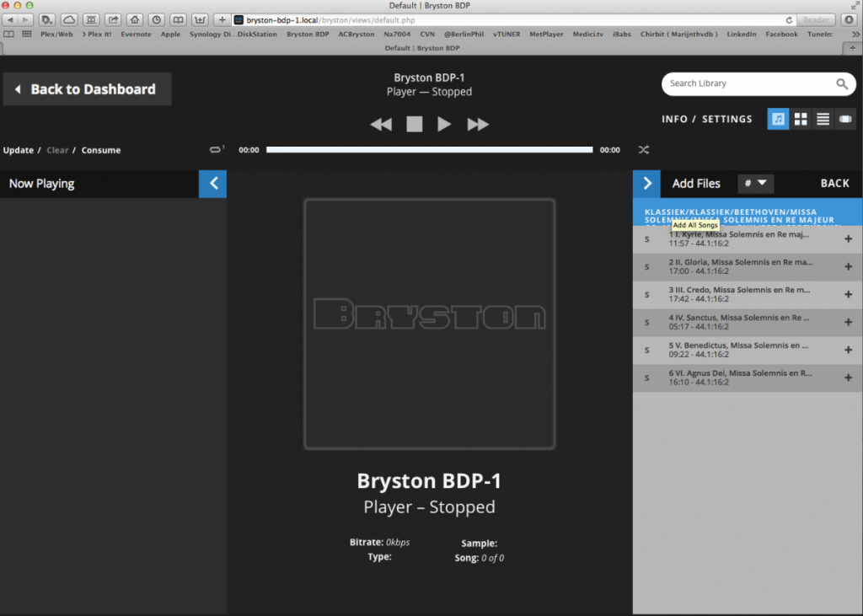Add track 3 III. Credo with its plus
863x616 pixels.
[x=848, y=294]
